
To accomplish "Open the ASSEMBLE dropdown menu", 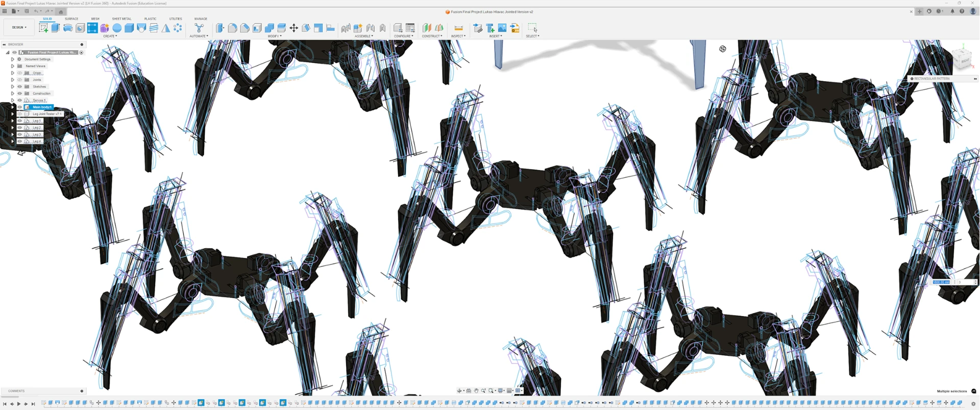I will tap(364, 36).
